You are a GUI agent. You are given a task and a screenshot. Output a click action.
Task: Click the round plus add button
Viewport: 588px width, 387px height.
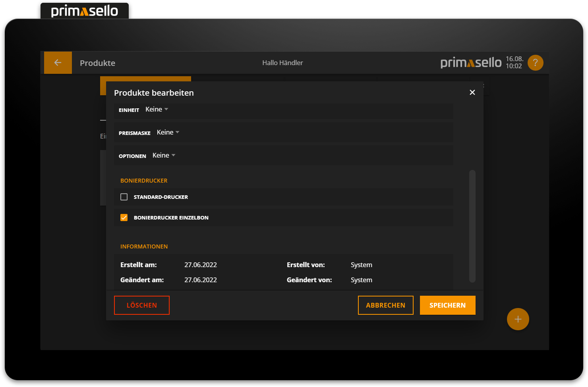[518, 319]
